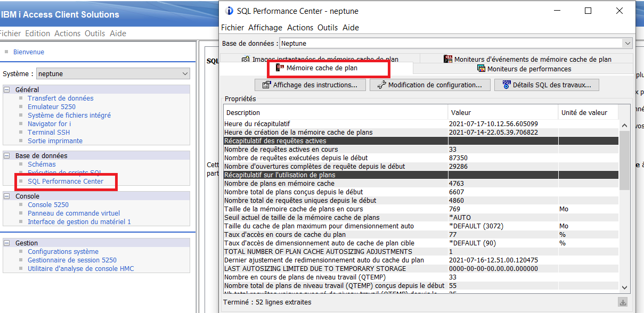Click Affichage des instructions button
Viewport: 644px width, 313px height.
pos(310,85)
